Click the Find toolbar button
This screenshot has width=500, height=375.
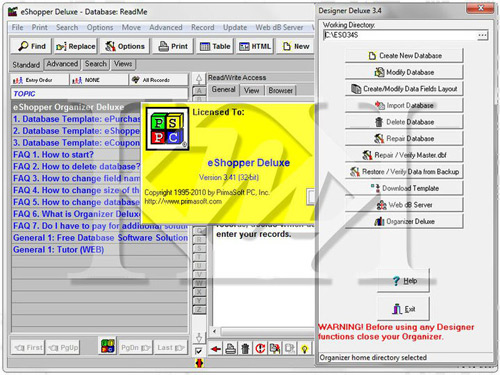(31, 46)
